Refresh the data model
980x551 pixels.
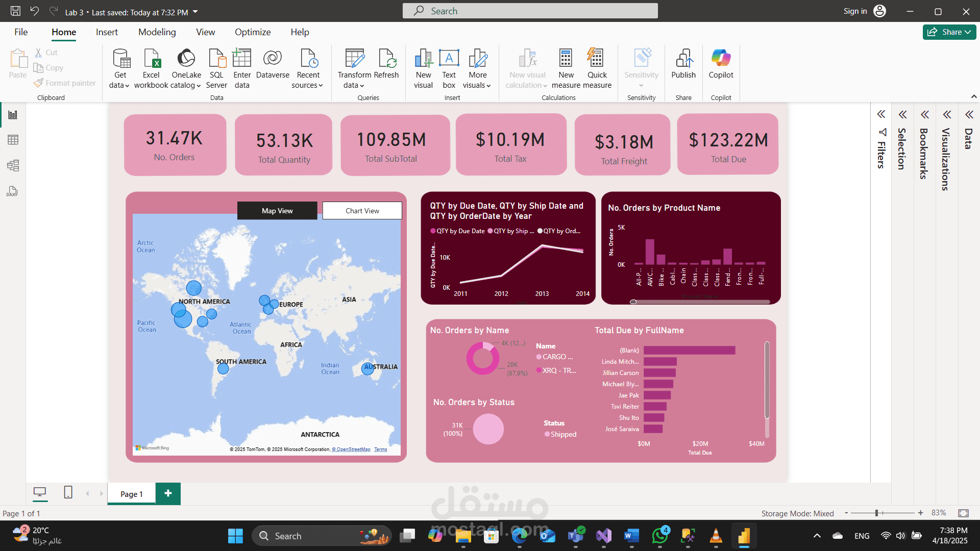coord(386,64)
